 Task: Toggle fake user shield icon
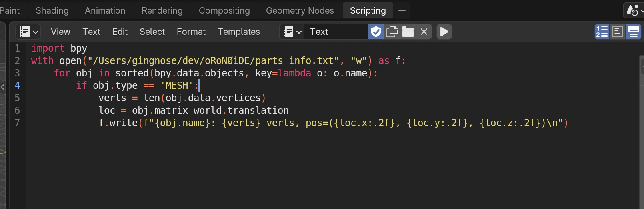click(x=376, y=32)
